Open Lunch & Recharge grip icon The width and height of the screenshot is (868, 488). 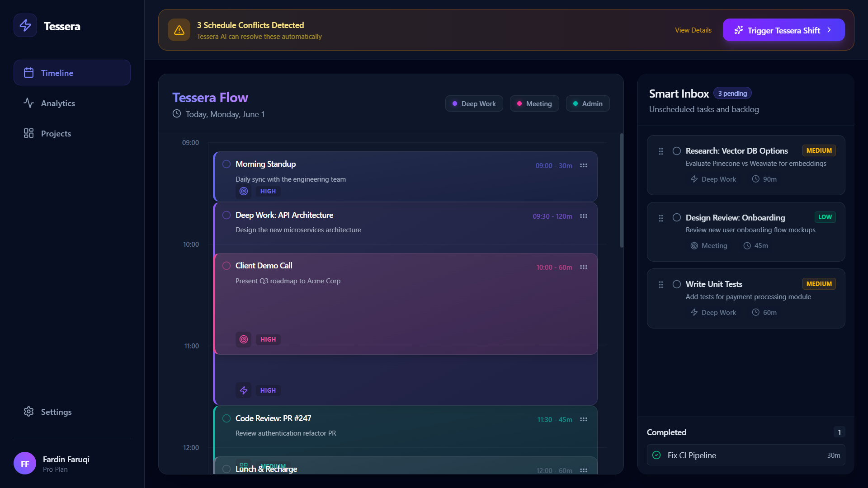pos(584,470)
